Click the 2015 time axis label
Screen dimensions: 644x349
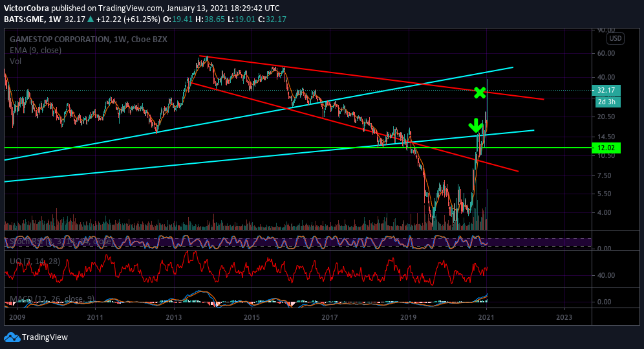252,317
